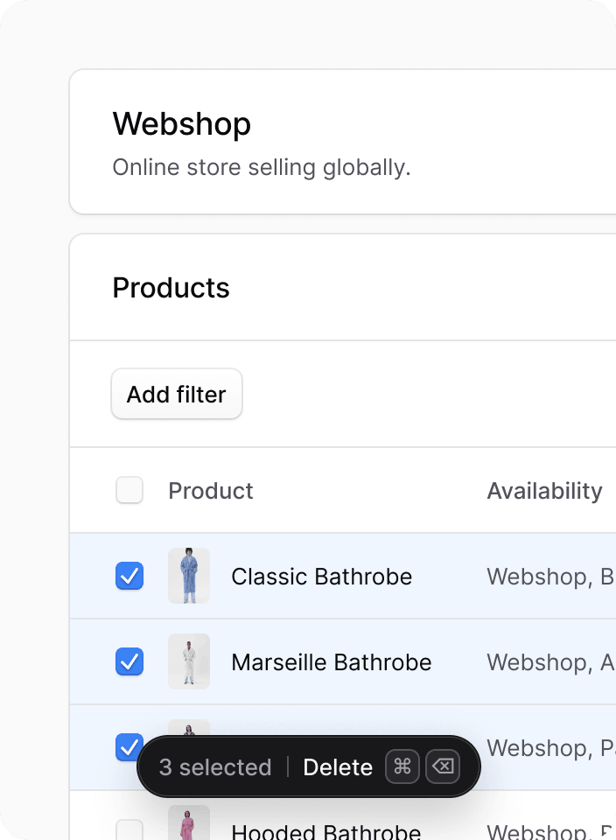Screen dimensions: 616x840
Task: Open the Webshop card
Action: pyautogui.click(x=181, y=123)
